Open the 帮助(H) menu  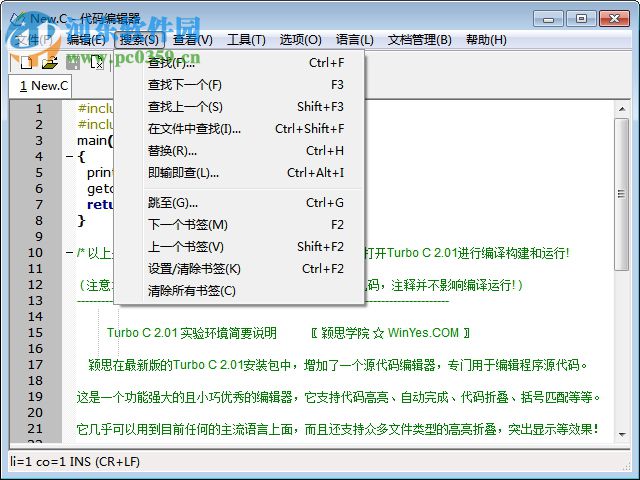486,40
